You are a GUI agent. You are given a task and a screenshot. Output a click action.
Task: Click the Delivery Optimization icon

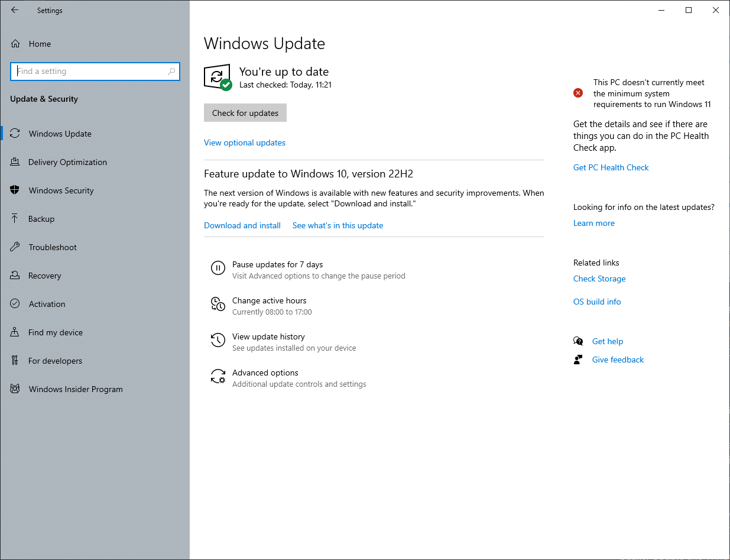(15, 162)
